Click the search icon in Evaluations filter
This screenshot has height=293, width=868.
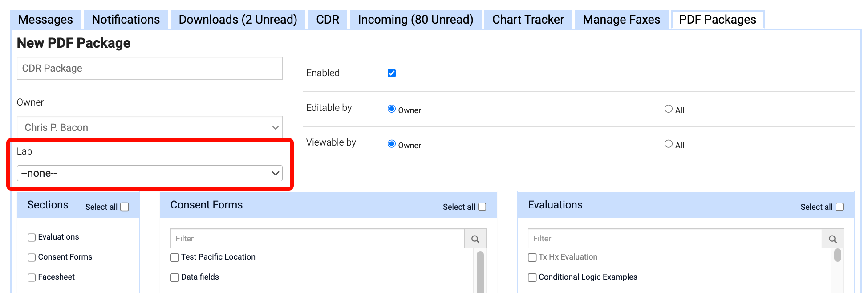tap(832, 239)
